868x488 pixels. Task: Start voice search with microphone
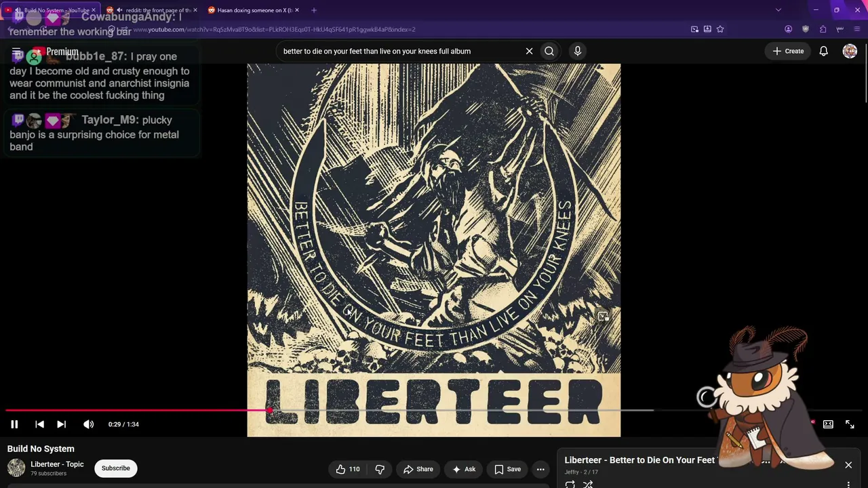tap(578, 51)
